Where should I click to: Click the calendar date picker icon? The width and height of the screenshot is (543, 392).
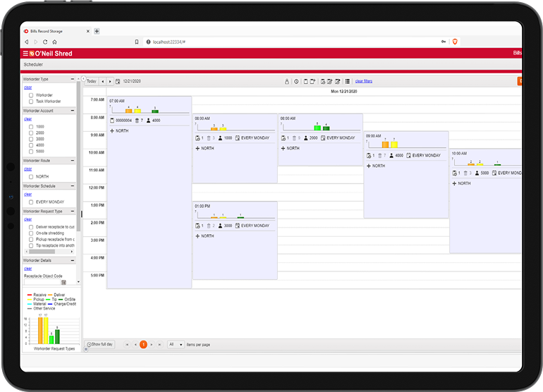pyautogui.click(x=118, y=81)
